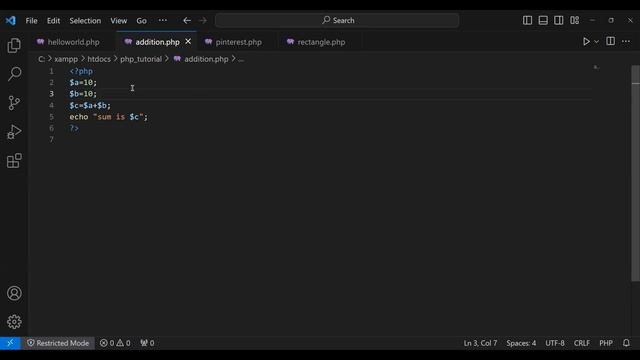
Task: Expand the hidden menus ellipsis
Action: pos(162,20)
